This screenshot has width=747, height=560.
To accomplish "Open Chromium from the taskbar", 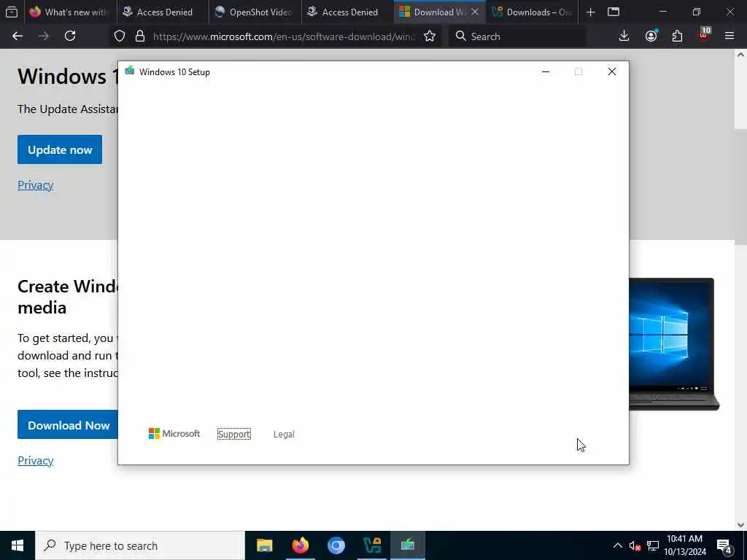I will (x=336, y=545).
